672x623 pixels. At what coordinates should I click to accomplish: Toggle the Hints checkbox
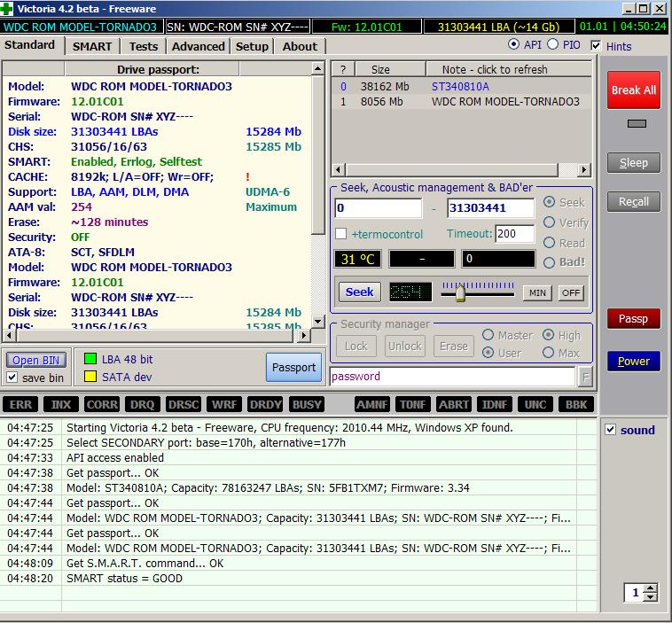coord(596,45)
